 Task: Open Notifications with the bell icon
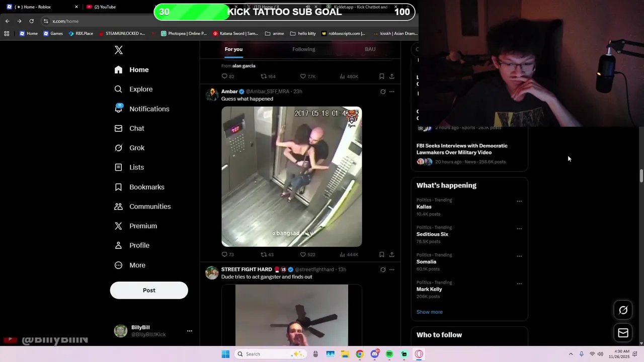coord(142,109)
